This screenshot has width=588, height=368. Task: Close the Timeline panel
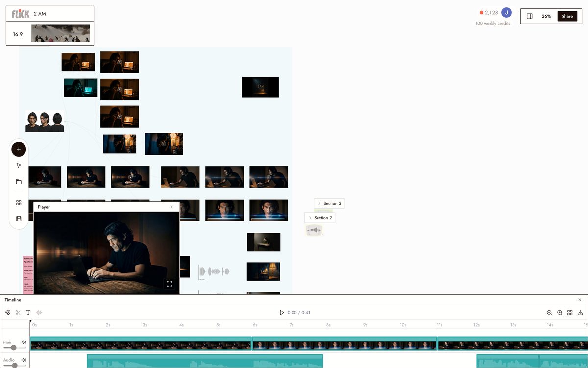pos(580,300)
